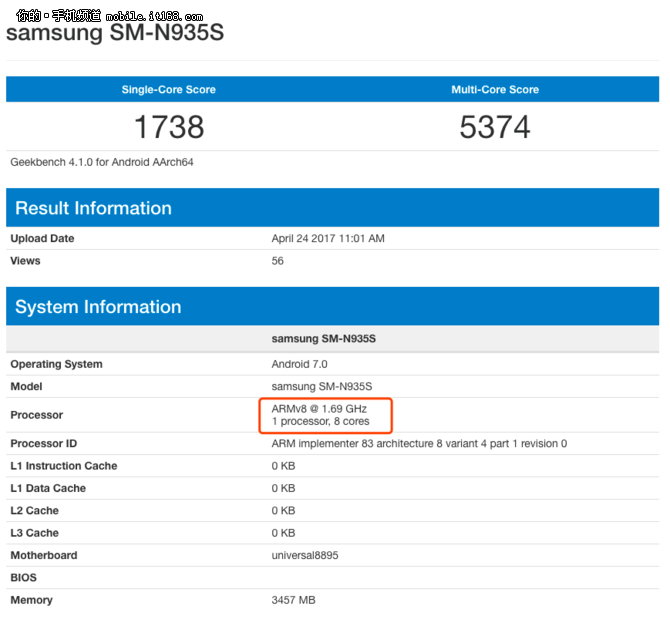The height and width of the screenshot is (623, 670).
Task: Select the Multi-Core Score header
Action: click(x=495, y=89)
